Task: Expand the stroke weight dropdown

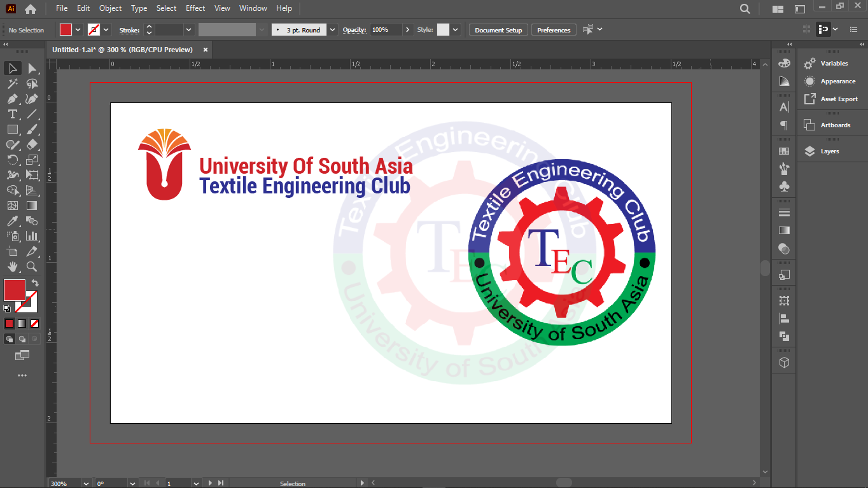Action: (188, 30)
